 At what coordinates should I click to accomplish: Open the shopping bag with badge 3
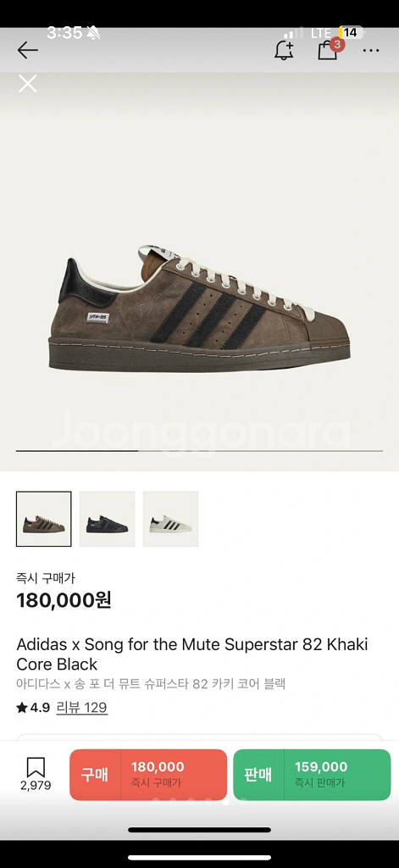pos(330,48)
